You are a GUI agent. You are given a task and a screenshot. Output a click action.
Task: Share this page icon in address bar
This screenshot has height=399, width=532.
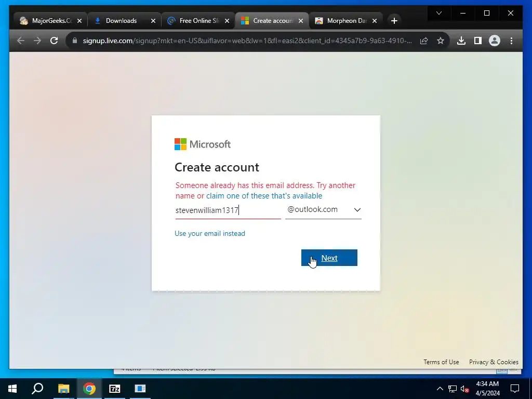424,41
